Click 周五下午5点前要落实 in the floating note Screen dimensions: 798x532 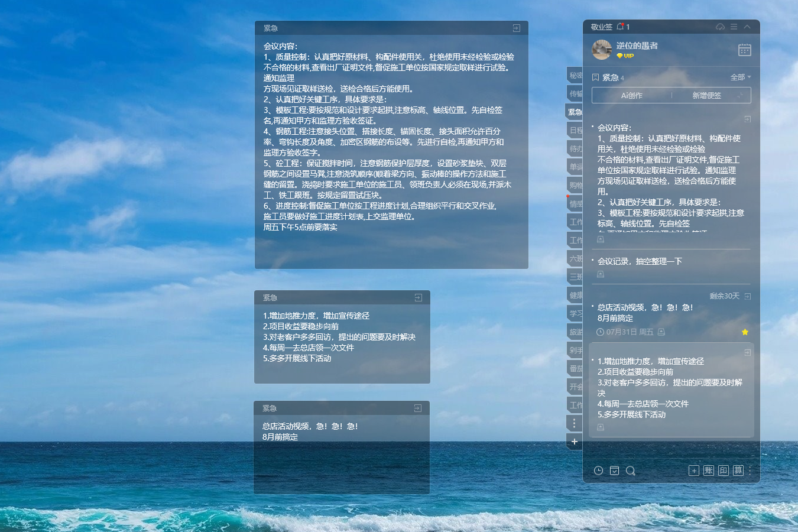300,227
